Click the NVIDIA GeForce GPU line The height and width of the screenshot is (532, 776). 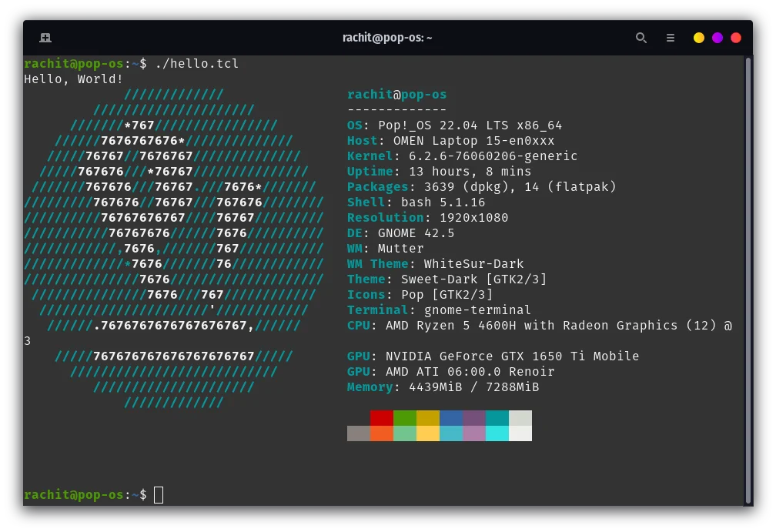[493, 356]
